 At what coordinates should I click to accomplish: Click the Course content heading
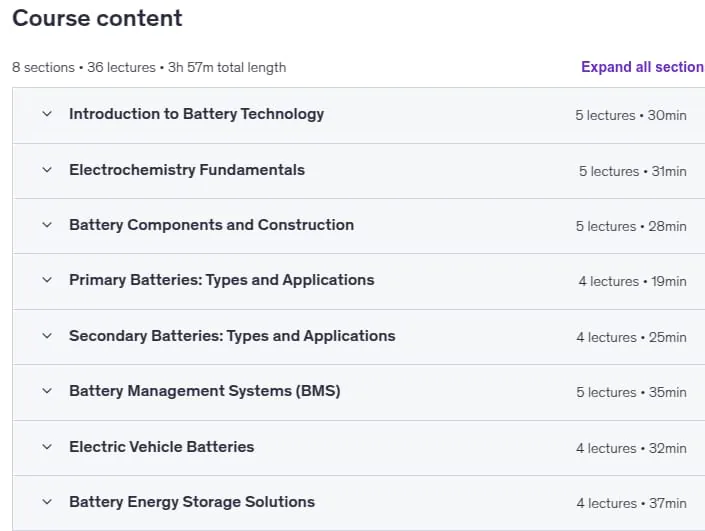tap(97, 18)
